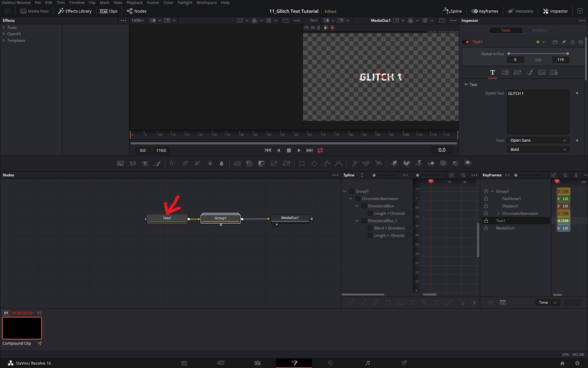This screenshot has height=368, width=588.
Task: Expand the DirectionalBlur_1 item in the Spline tree
Action: click(x=356, y=220)
